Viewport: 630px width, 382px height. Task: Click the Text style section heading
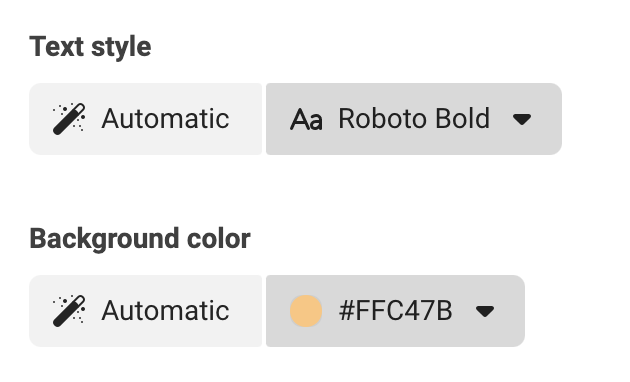click(90, 47)
